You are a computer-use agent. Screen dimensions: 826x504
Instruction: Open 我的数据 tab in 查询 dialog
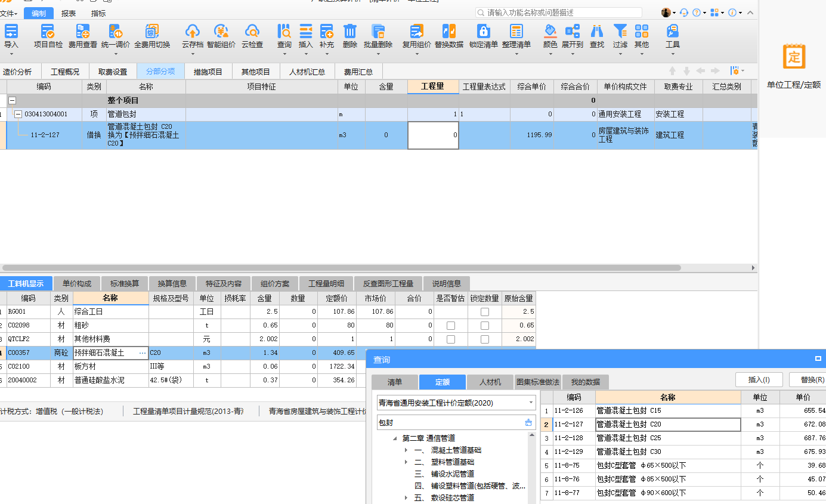click(x=586, y=382)
